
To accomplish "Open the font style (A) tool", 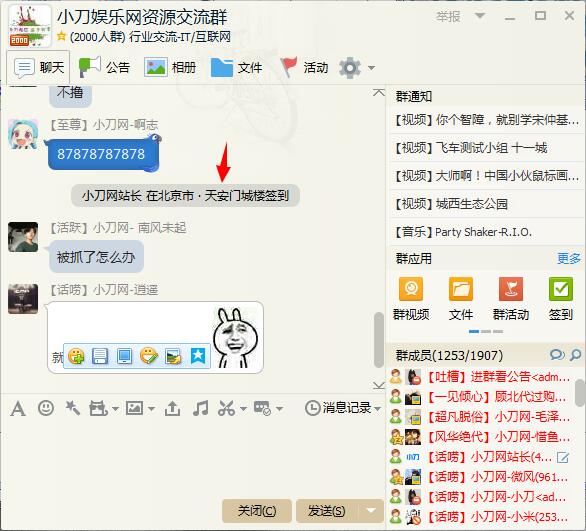I will click(18, 408).
